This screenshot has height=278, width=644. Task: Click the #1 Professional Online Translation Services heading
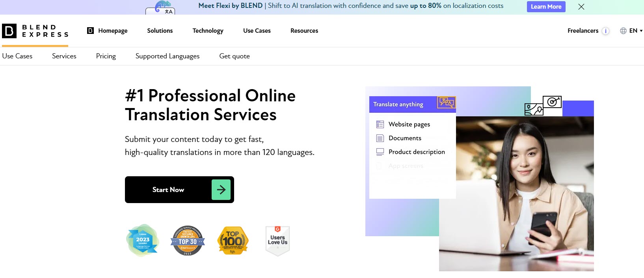pos(210,105)
